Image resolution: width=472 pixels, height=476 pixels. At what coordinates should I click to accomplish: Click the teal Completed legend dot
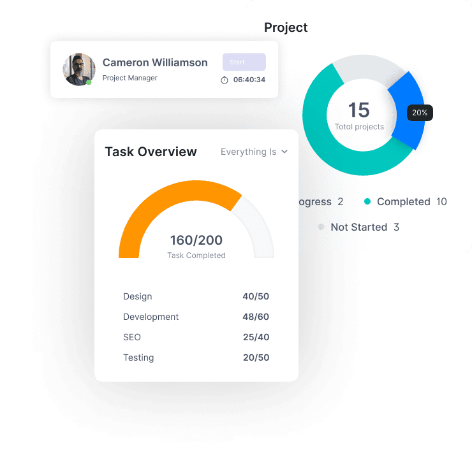coord(367,201)
